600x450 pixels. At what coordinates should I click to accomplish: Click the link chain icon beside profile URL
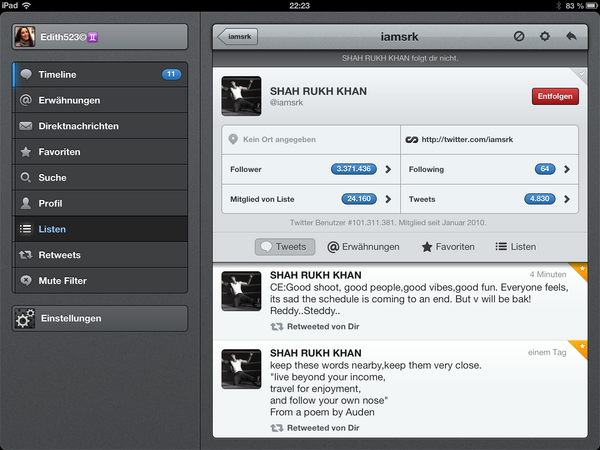point(412,140)
